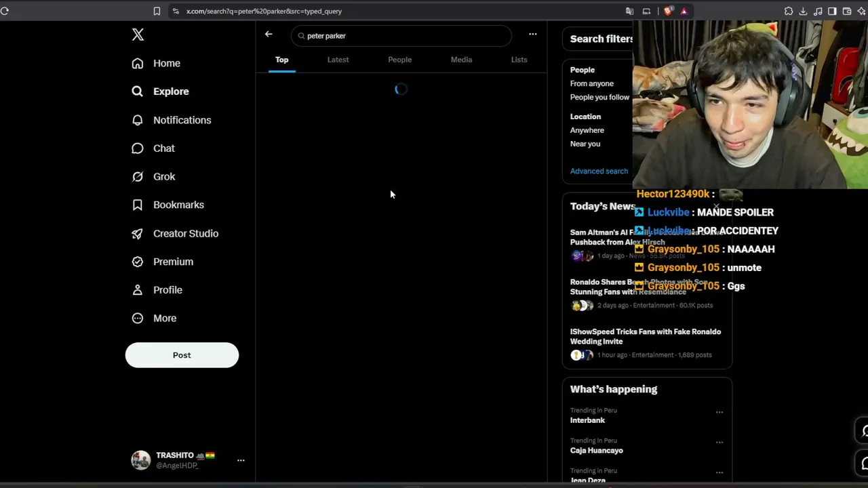Click the Bookmarks icon in sidebar
Image resolution: width=868 pixels, height=488 pixels.
[138, 205]
